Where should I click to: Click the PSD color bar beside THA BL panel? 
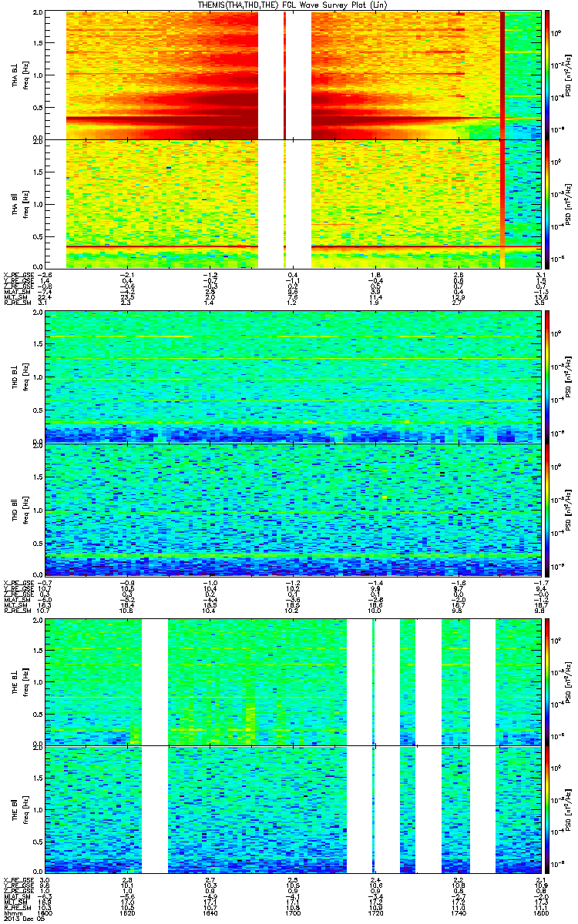pyautogui.click(x=547, y=75)
